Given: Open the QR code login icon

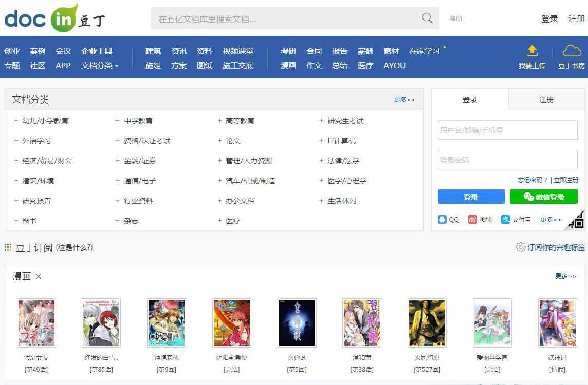Looking at the screenshot, I should (x=576, y=221).
